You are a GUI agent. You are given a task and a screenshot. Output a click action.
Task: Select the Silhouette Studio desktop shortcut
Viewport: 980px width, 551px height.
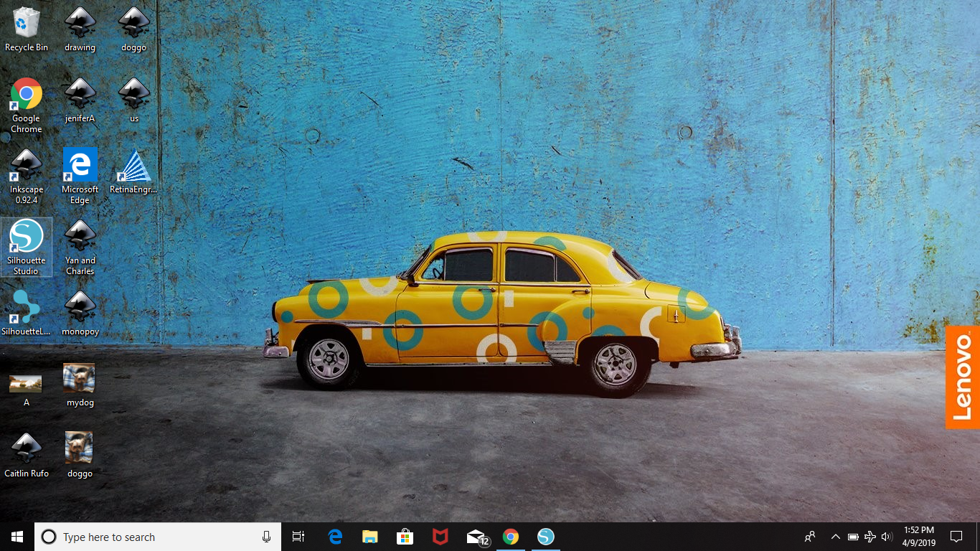(27, 247)
